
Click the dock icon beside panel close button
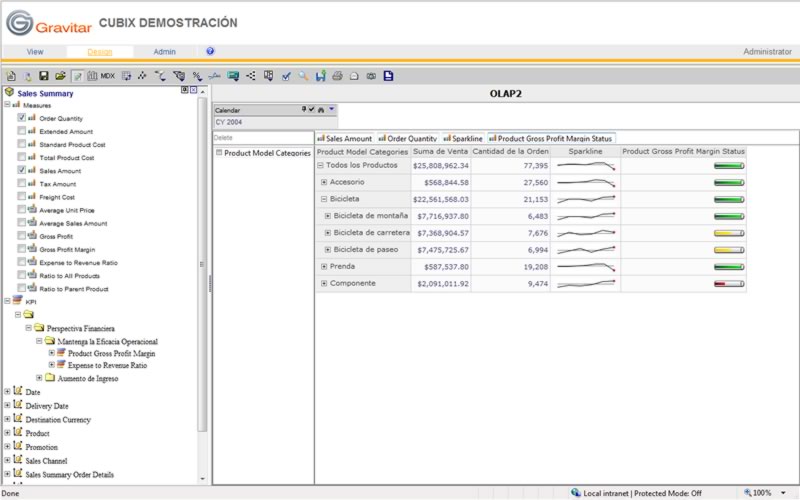click(185, 90)
